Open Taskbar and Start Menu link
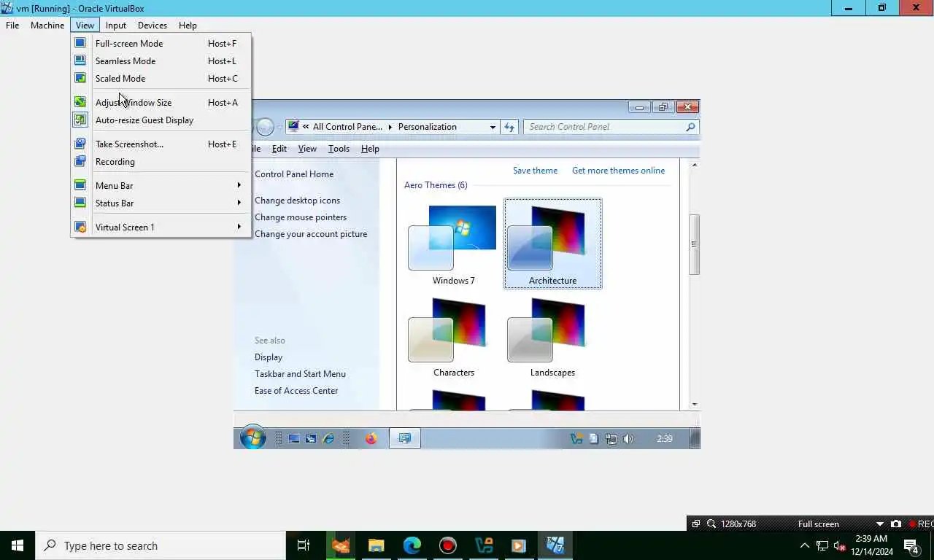This screenshot has width=934, height=560. click(300, 373)
